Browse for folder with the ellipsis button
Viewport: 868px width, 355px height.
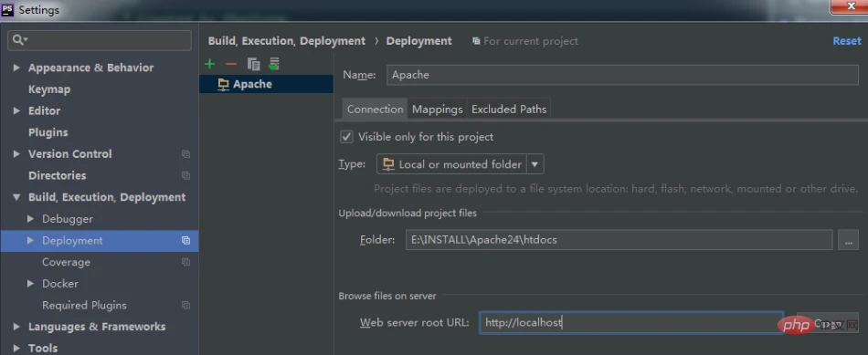pyautogui.click(x=848, y=240)
